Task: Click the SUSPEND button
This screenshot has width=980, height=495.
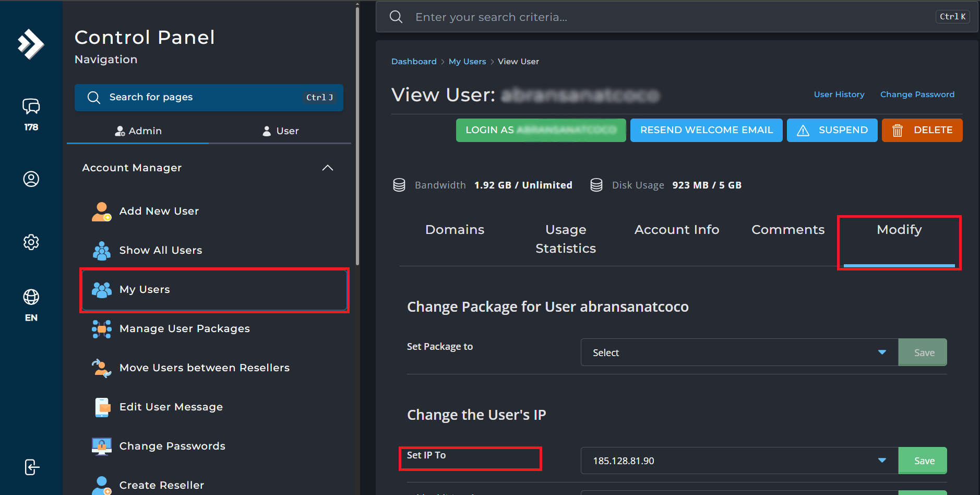Action: tap(832, 130)
